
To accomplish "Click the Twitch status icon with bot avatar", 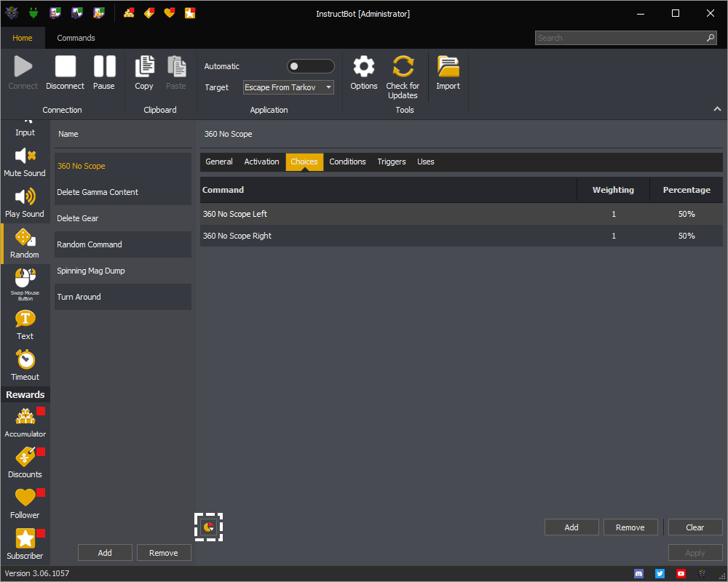I will 76,13.
